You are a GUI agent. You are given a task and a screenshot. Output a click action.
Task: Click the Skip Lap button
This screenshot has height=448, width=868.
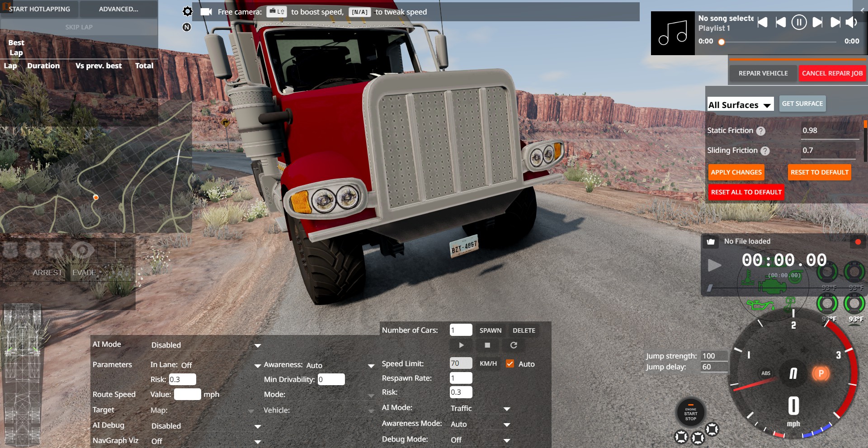[79, 27]
